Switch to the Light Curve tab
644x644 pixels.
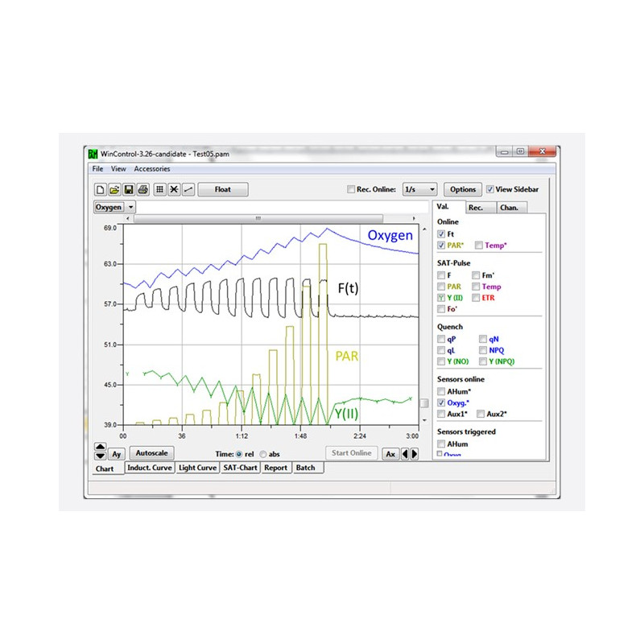tap(197, 468)
